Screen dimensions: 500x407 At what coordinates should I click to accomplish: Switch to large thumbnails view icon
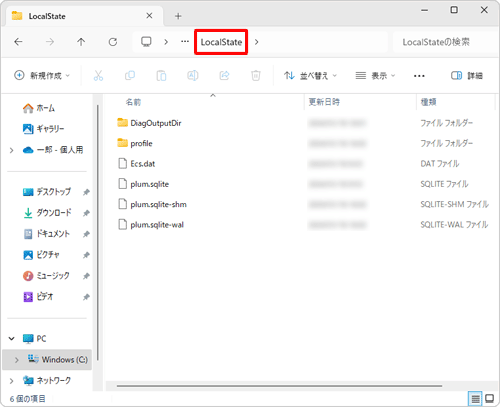point(489,398)
